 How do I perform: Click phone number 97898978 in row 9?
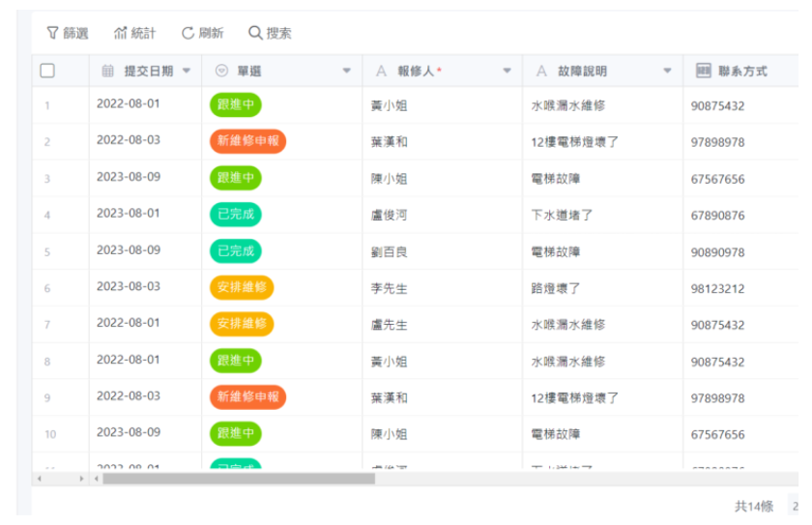point(717,398)
